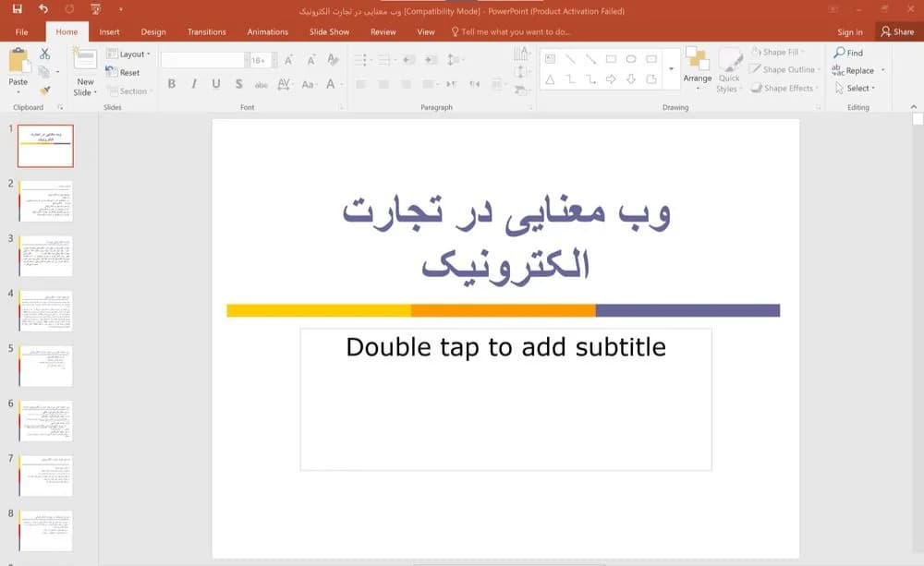
Task: Undo the last action in the title bar
Action: 43,9
